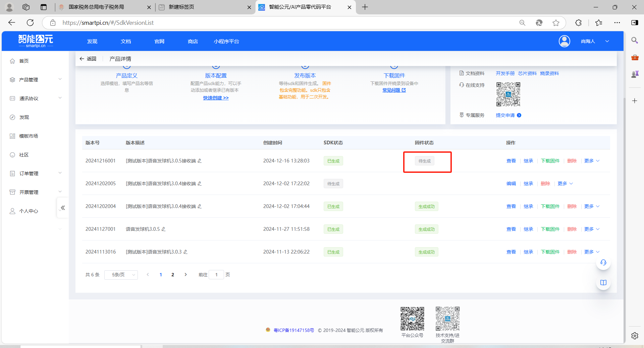The width and height of the screenshot is (644, 348).
Task: Go to page 2 in pagination
Action: coord(173,275)
